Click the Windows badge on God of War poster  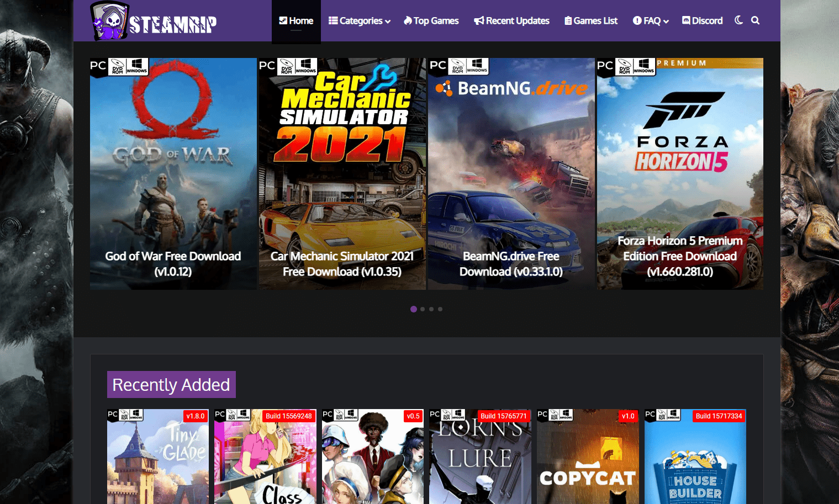pos(138,66)
